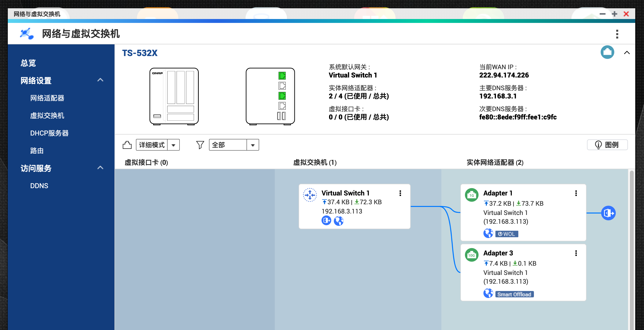Open the 全部 filter dropdown
644x330 pixels.
point(253,145)
